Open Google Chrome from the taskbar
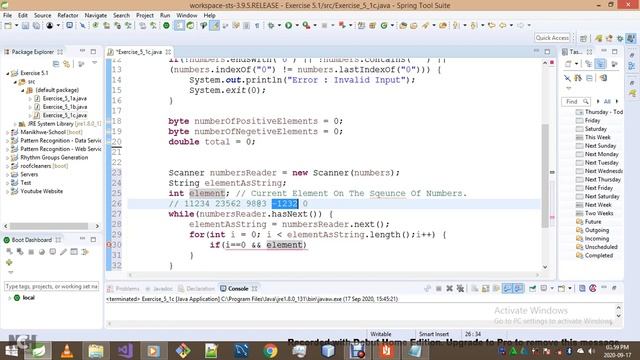This screenshot has width=640, height=360. 270,351
